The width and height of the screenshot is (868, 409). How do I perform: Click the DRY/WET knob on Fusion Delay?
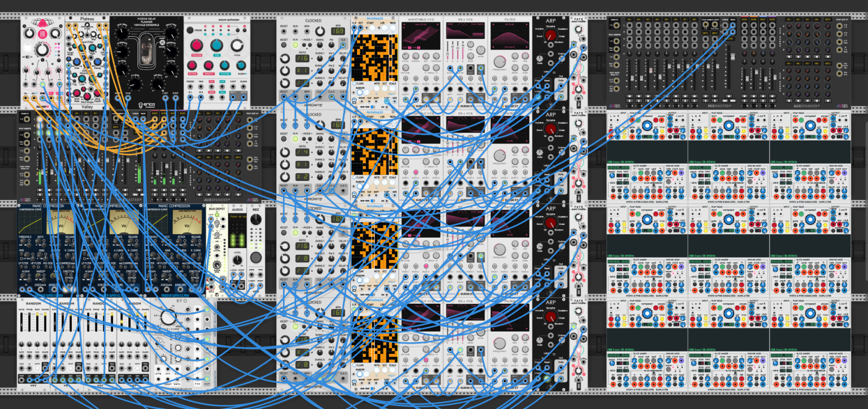coord(158,84)
